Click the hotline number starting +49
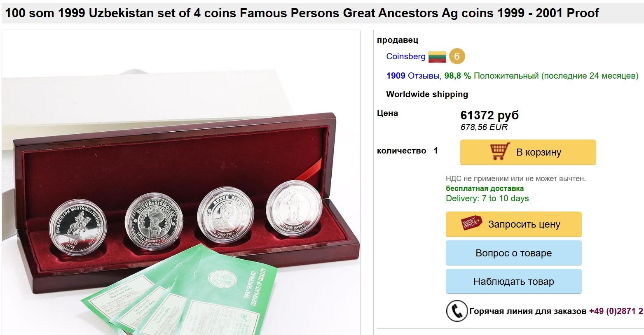Image resolution: width=644 pixels, height=335 pixels. point(616,311)
